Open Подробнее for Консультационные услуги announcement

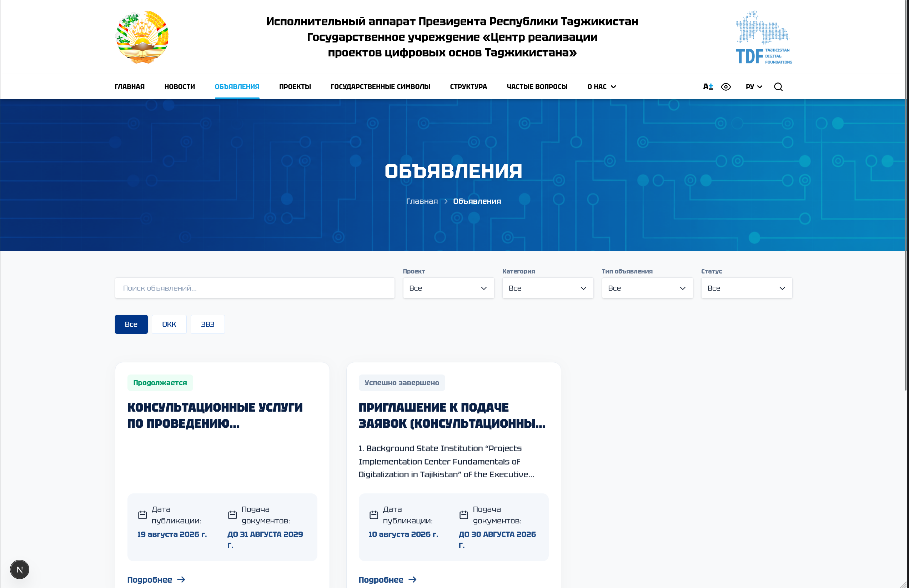[156, 579]
